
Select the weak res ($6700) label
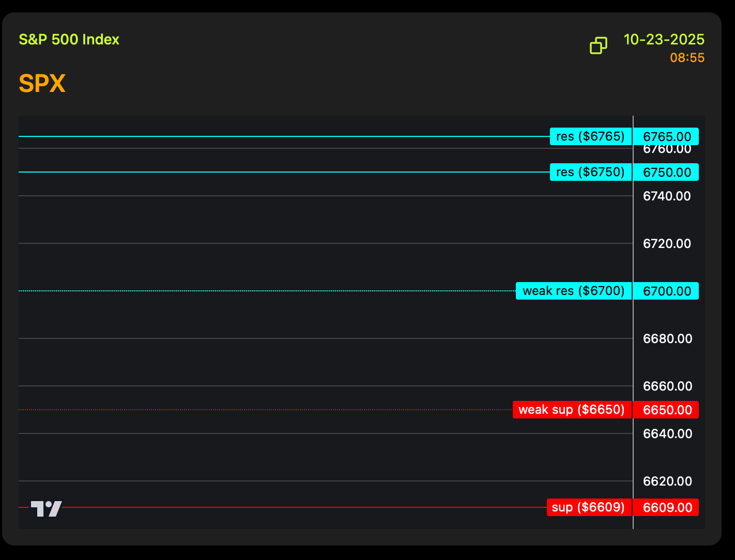573,291
